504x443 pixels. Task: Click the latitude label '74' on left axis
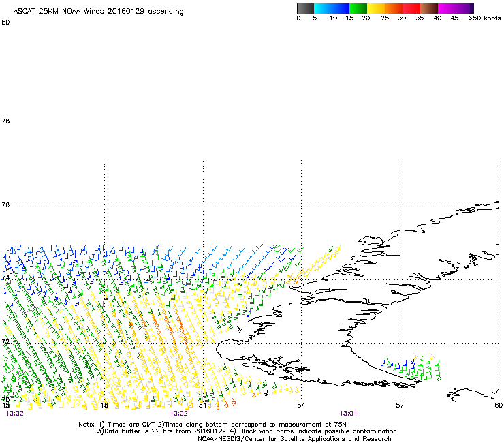pyautogui.click(x=5, y=277)
